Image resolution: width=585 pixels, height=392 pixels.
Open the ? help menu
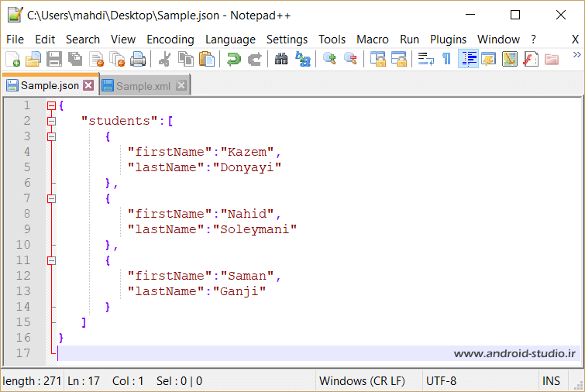pos(533,40)
